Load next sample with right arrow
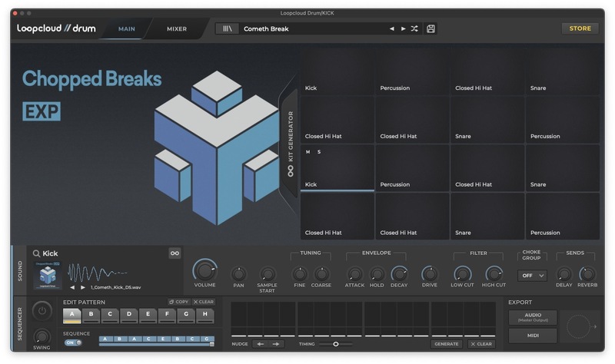 pos(83,287)
